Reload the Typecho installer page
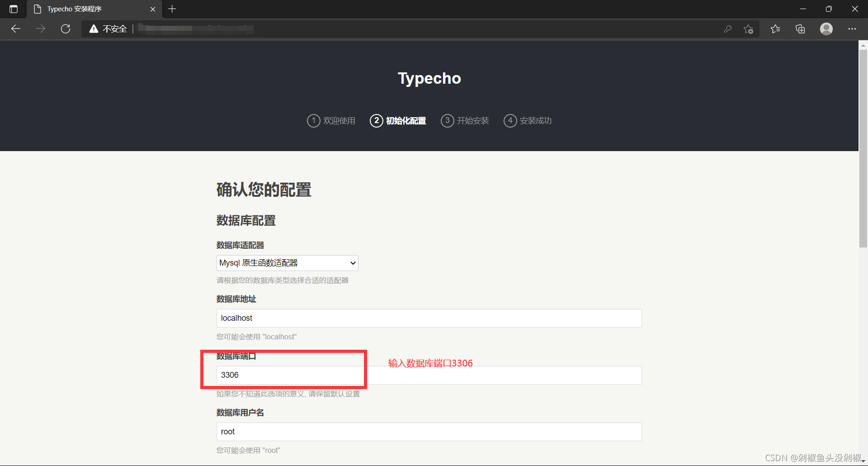The height and width of the screenshot is (466, 868). pos(66,29)
